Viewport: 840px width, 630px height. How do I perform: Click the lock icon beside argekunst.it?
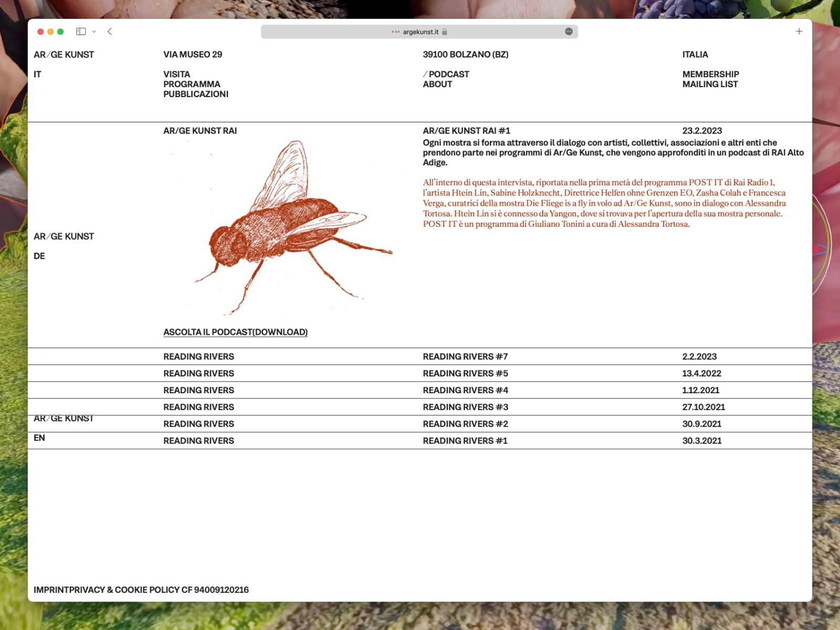click(x=445, y=32)
